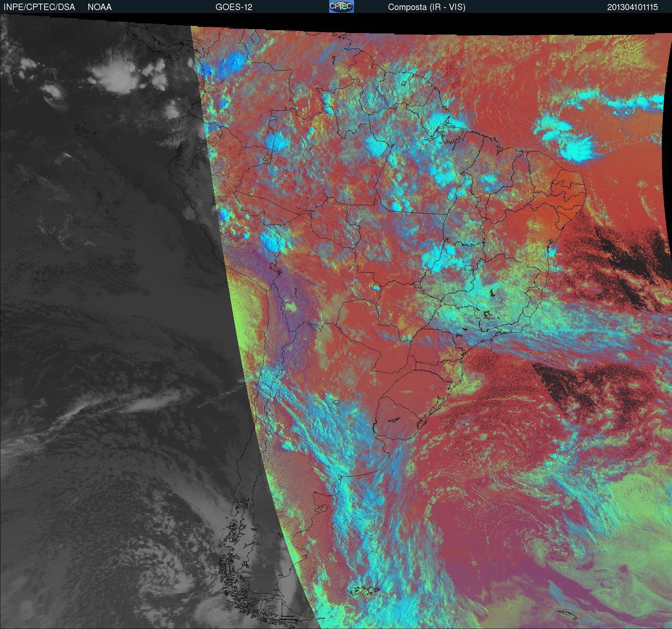Screen dimensions: 672x629
Task: Click the NOAA label in header
Action: tap(100, 7)
